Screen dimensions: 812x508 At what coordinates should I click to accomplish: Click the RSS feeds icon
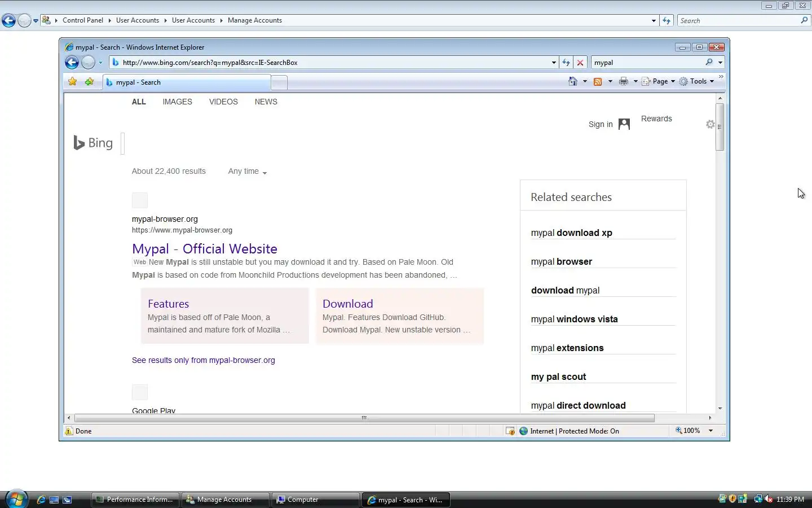click(598, 81)
